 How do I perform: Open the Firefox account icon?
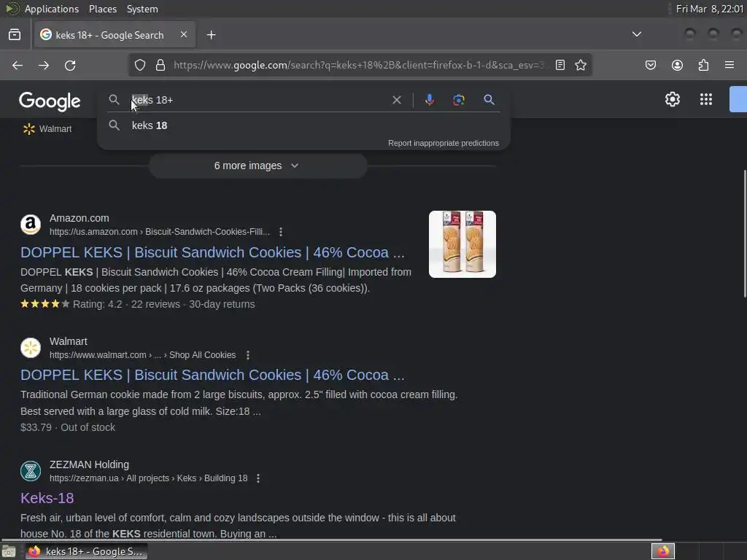[x=677, y=65]
